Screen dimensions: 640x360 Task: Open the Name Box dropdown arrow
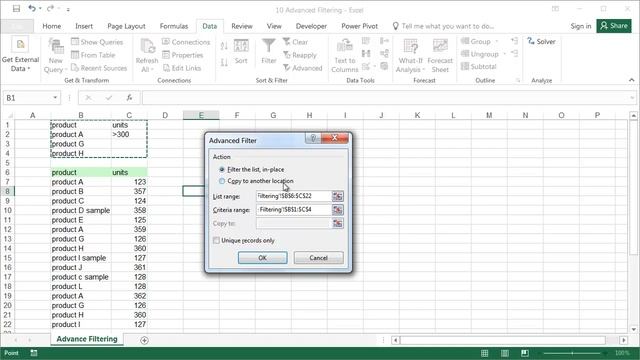tap(55, 98)
